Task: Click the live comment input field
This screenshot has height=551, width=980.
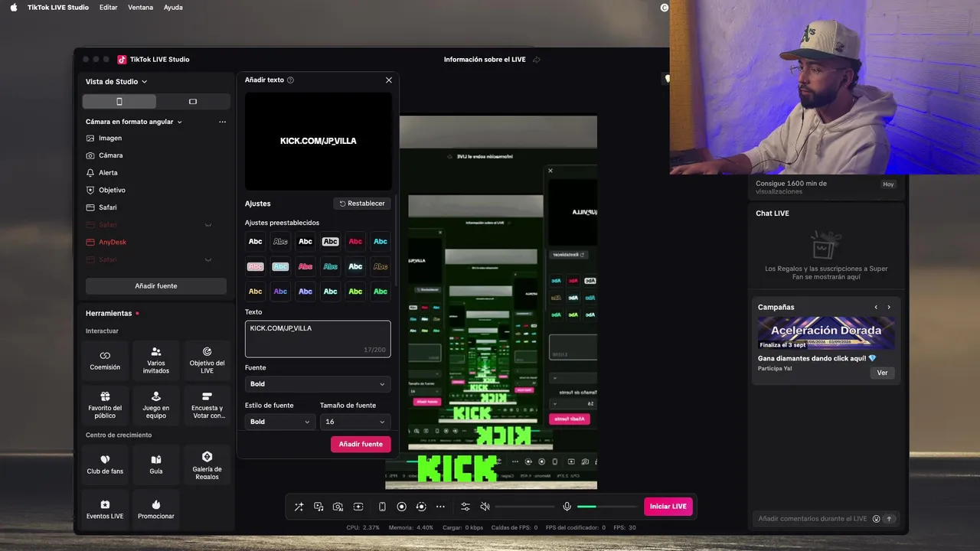Action: coord(812,519)
